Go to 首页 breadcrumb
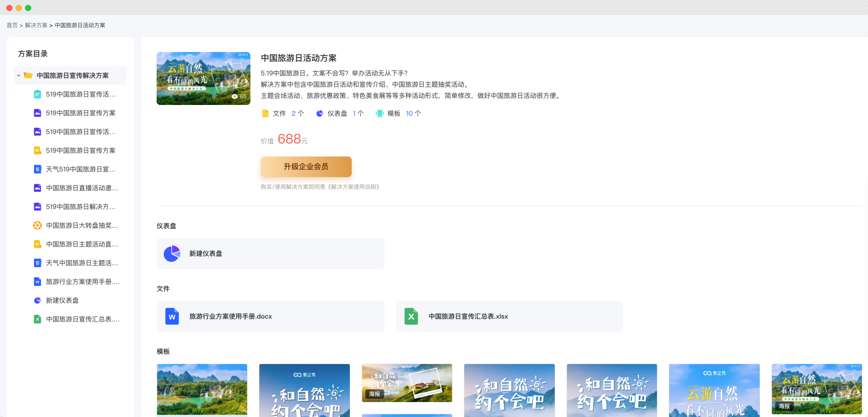868x417 pixels. [12, 25]
